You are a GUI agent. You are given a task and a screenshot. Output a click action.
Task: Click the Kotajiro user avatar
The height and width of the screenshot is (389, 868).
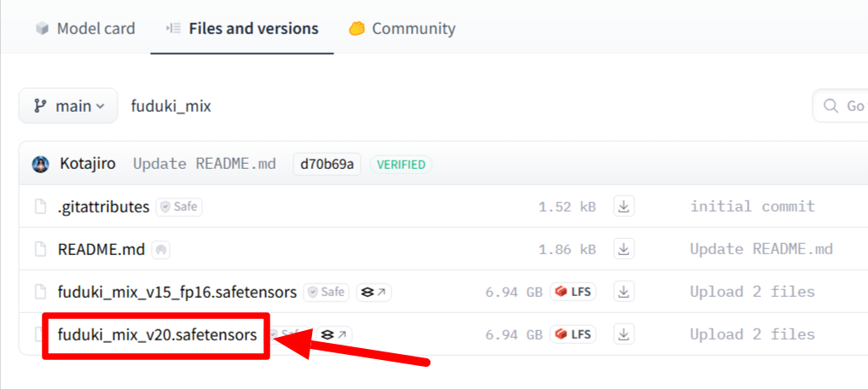[40, 164]
